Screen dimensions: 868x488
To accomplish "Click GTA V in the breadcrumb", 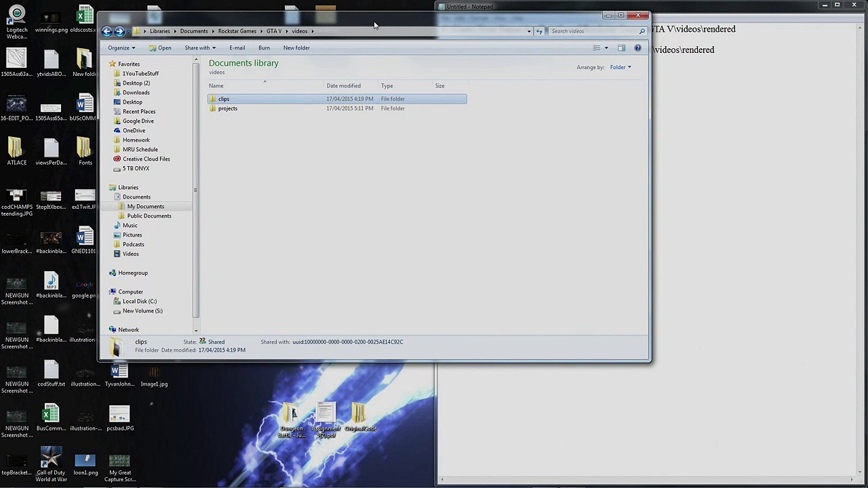I will click(x=274, y=31).
